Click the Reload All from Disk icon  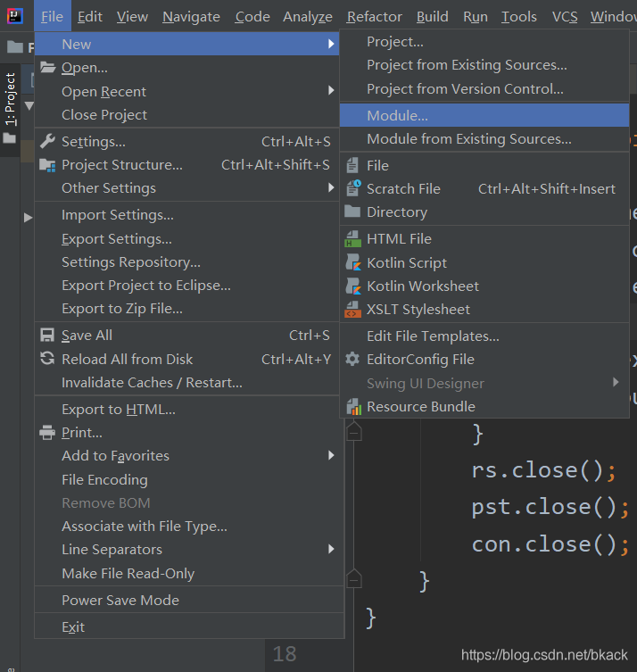pyautogui.click(x=47, y=359)
